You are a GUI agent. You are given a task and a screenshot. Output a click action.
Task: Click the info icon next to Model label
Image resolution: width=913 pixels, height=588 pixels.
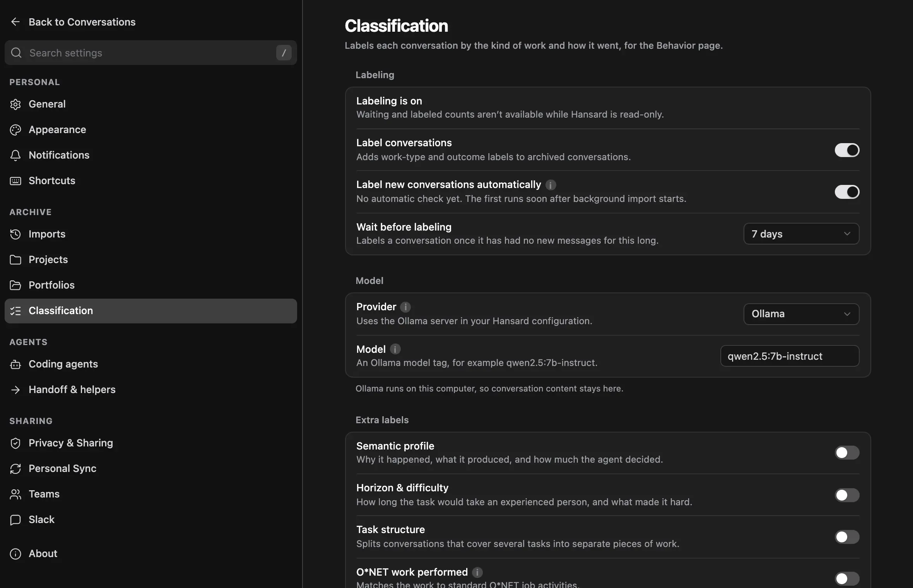tap(395, 349)
